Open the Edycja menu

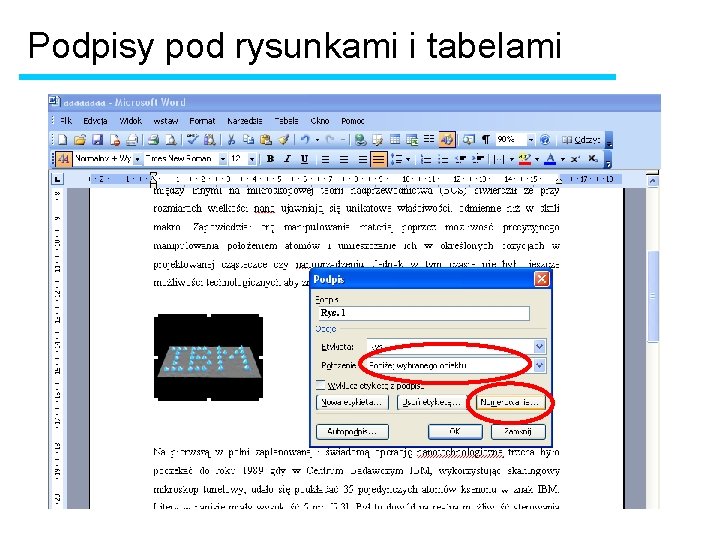(95, 121)
